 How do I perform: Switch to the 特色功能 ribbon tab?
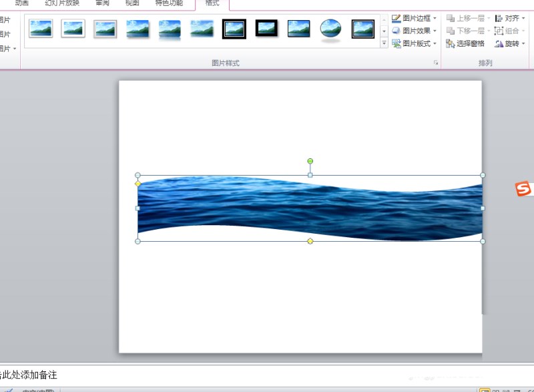(169, 3)
